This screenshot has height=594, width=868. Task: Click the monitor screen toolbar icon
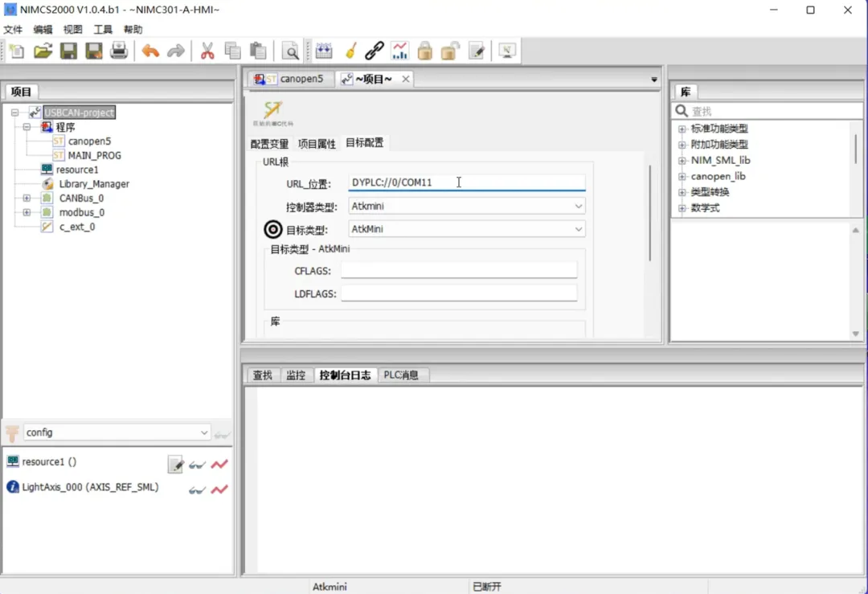(x=507, y=51)
